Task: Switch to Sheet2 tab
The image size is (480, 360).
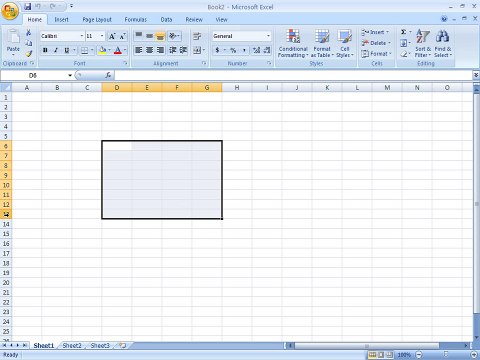Action: (x=72, y=346)
